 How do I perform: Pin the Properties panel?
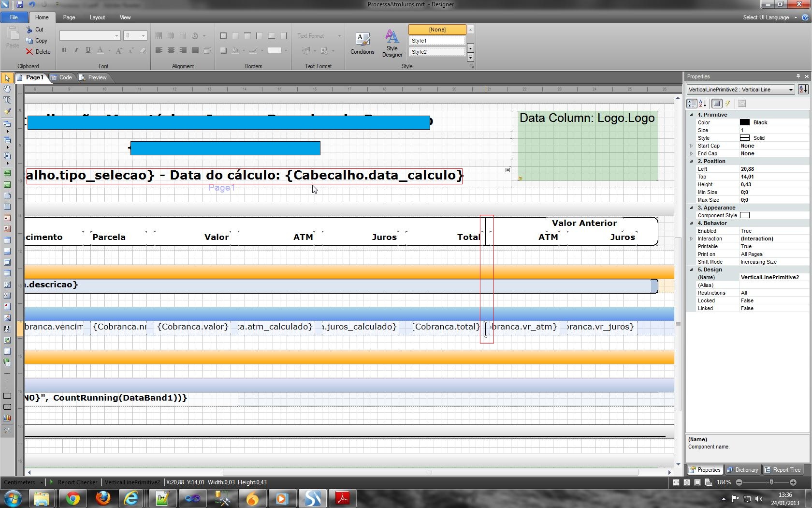coord(798,76)
